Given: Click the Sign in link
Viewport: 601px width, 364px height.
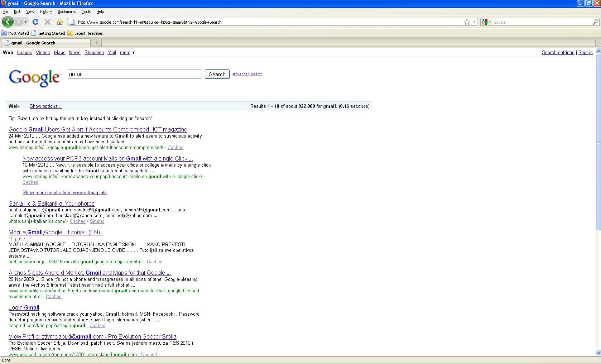Looking at the screenshot, I should (x=586, y=53).
